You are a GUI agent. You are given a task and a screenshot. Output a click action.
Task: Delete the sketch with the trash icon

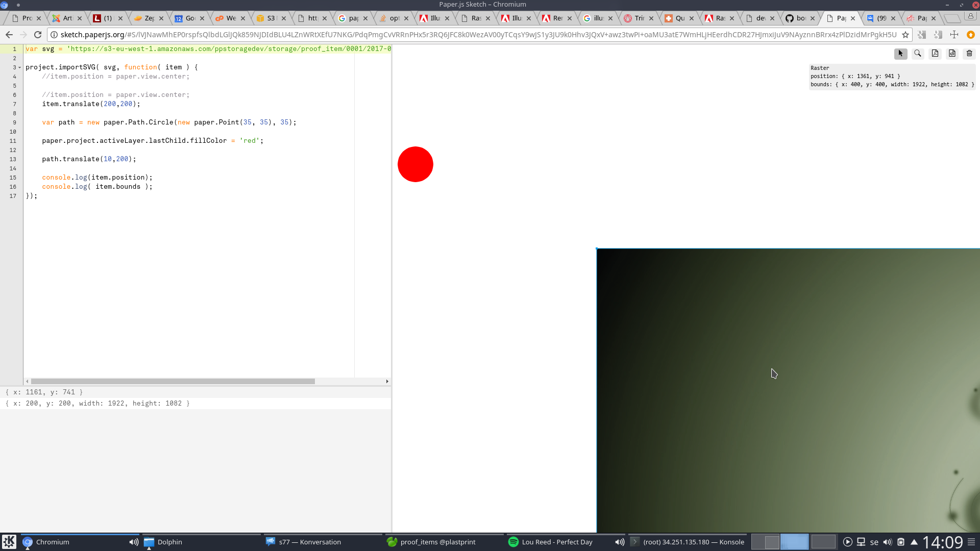(x=969, y=54)
